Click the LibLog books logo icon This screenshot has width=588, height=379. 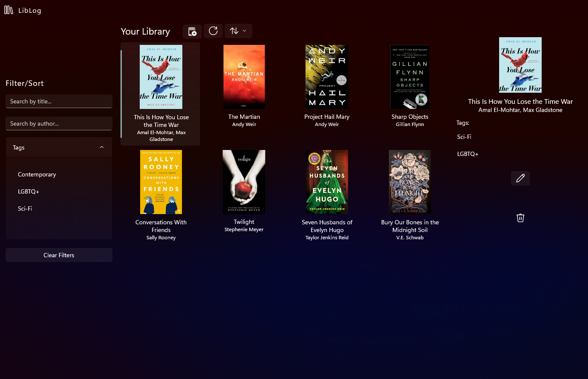[x=9, y=10]
